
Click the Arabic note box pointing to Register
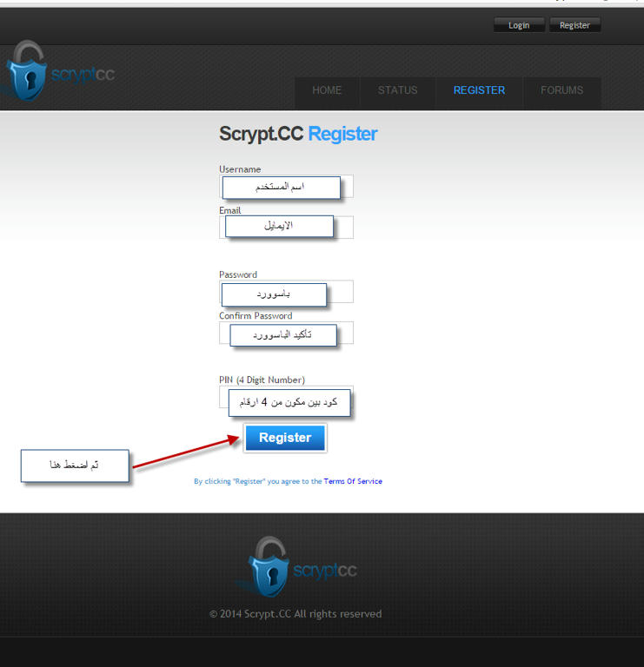coord(75,466)
